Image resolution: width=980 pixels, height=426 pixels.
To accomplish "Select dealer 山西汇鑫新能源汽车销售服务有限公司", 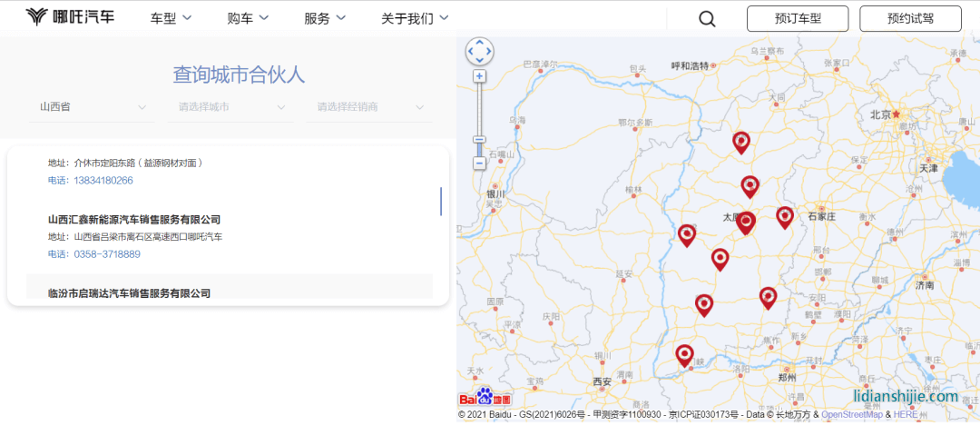I will pos(134,220).
